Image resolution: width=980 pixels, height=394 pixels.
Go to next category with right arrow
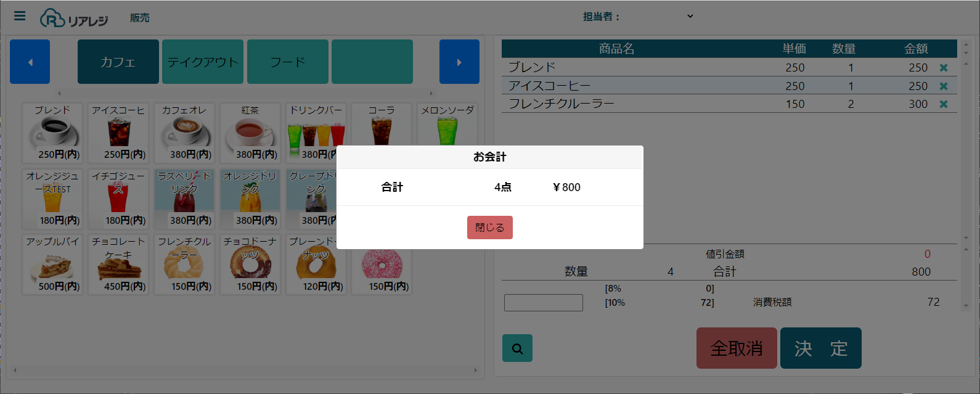click(459, 62)
